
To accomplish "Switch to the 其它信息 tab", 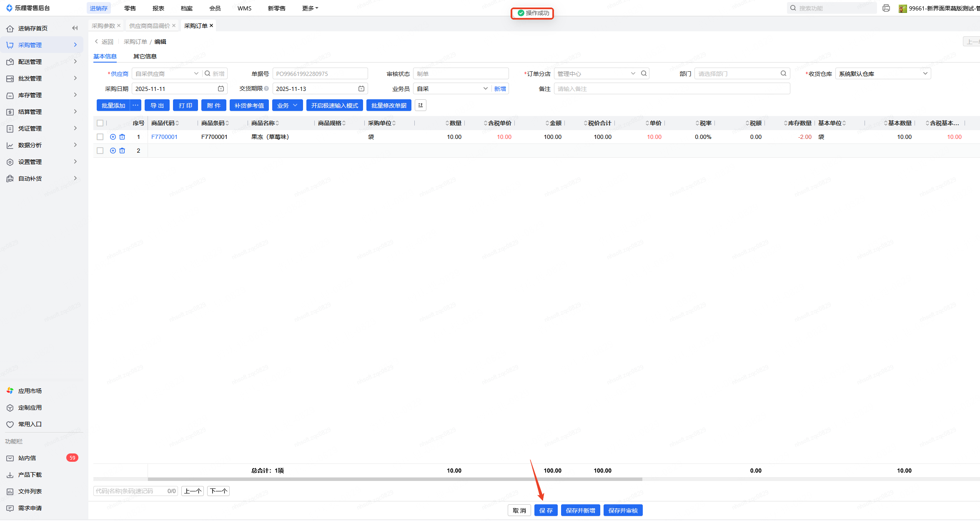I will pyautogui.click(x=145, y=56).
